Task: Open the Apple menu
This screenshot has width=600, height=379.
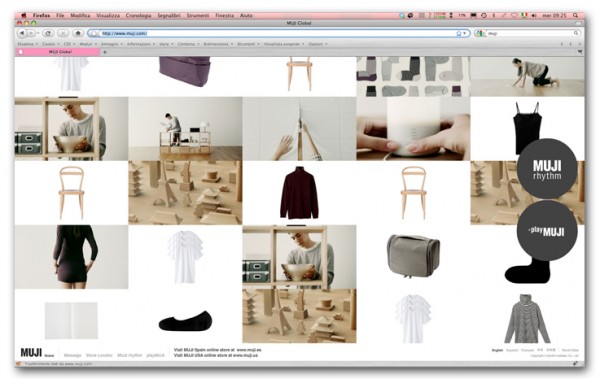Action: pos(24,16)
